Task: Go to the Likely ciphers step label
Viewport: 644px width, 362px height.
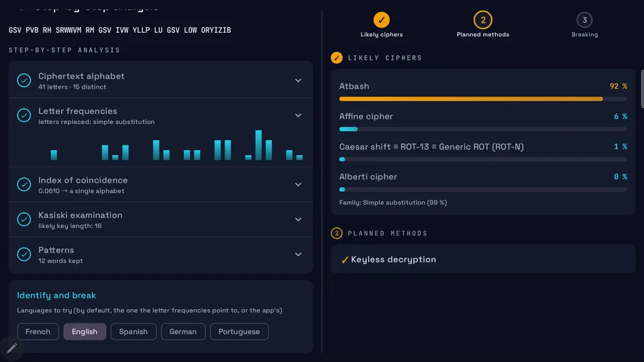Action: [x=382, y=34]
